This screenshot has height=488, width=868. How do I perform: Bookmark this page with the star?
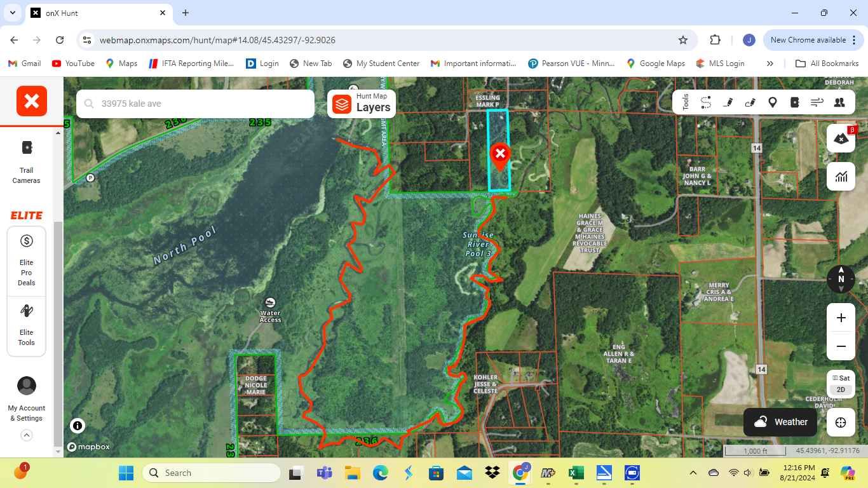pos(683,40)
